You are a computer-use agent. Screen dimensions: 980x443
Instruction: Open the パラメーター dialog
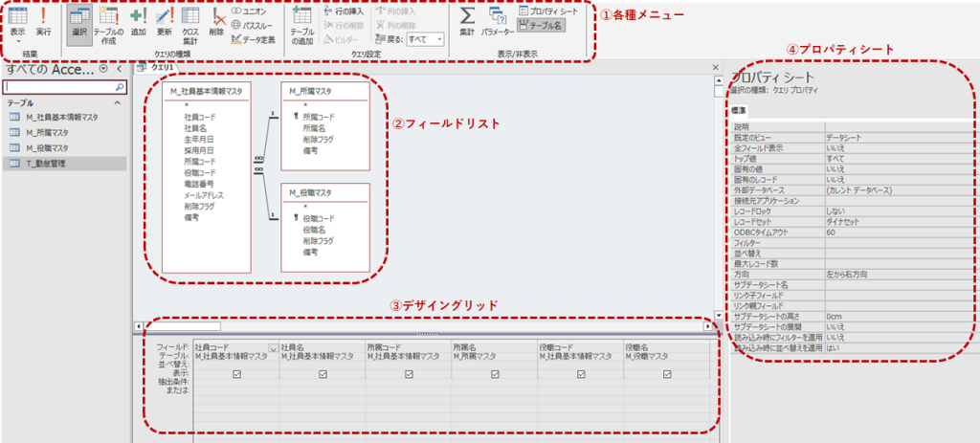pyautogui.click(x=498, y=21)
